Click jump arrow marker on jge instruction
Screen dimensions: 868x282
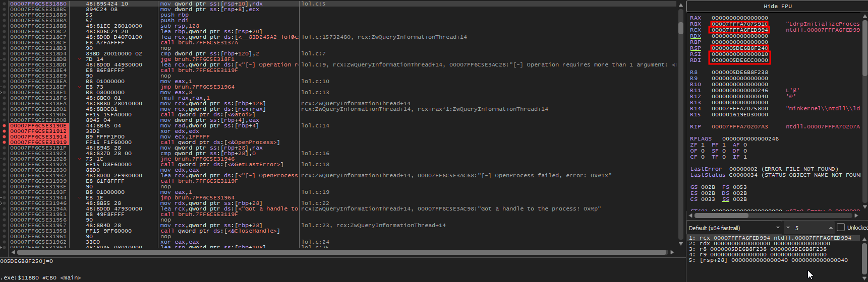point(80,59)
